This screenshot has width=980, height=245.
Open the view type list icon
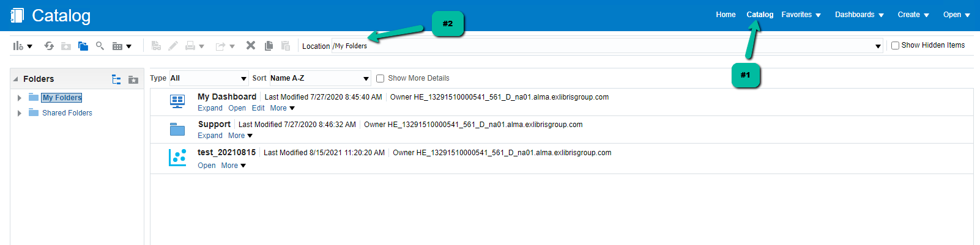coord(122,46)
